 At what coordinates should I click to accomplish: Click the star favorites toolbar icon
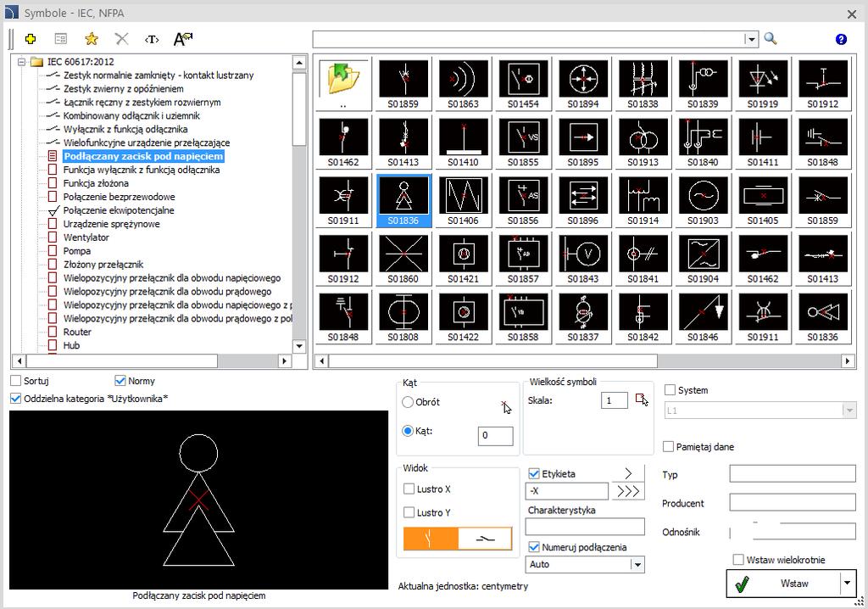(x=92, y=39)
